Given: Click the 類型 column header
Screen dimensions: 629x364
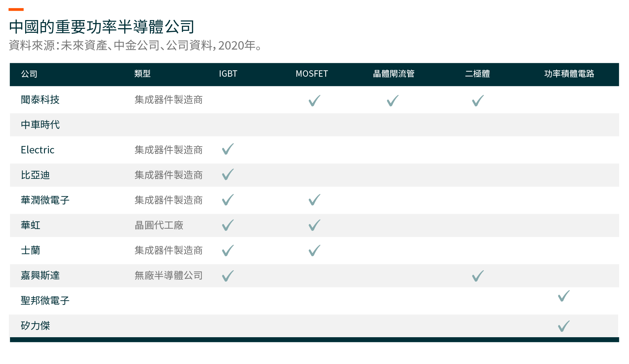Looking at the screenshot, I should pyautogui.click(x=142, y=74).
